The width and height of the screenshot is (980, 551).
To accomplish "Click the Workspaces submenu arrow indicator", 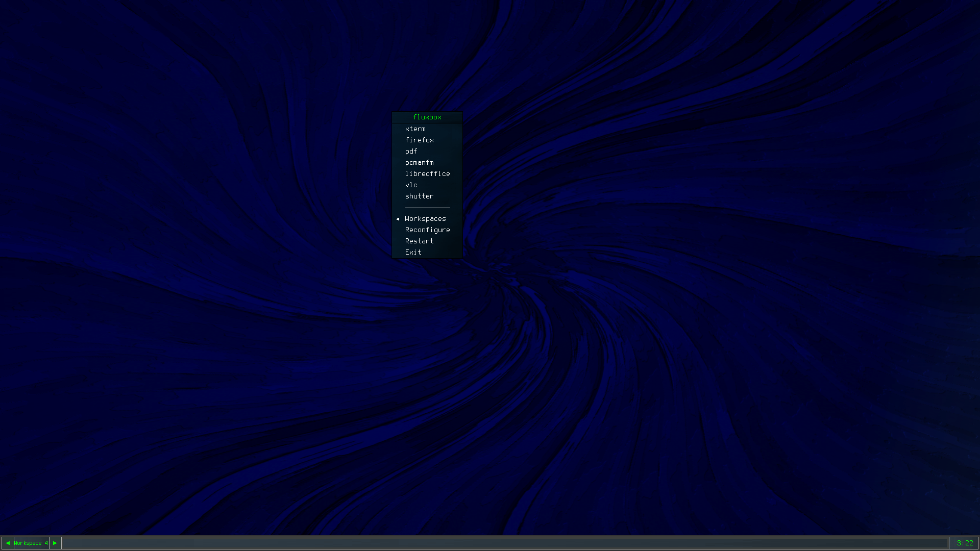I will [x=398, y=219].
